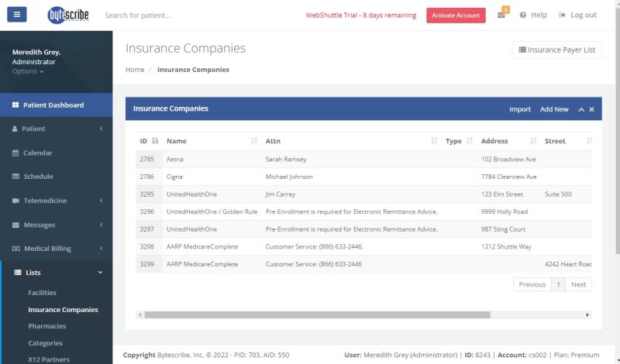Viewport: 620px width, 364px height.
Task: Click the horizontal table scrollbar
Action: click(317, 315)
